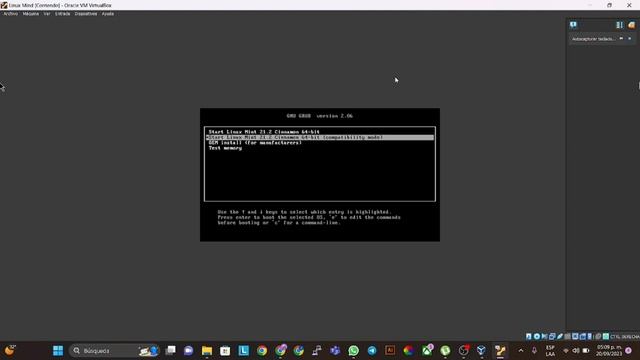
Task: Open Microsoft Store from the taskbar
Action: [225, 351]
